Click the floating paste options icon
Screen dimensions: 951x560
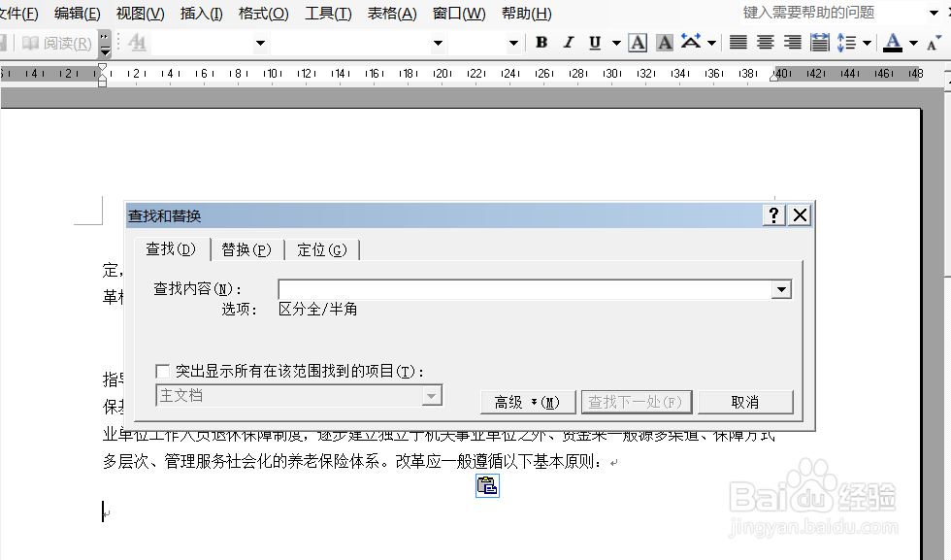point(487,485)
